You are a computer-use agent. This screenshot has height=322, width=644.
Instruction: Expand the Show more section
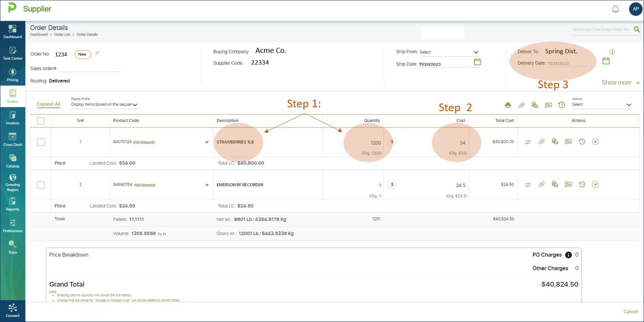point(621,82)
